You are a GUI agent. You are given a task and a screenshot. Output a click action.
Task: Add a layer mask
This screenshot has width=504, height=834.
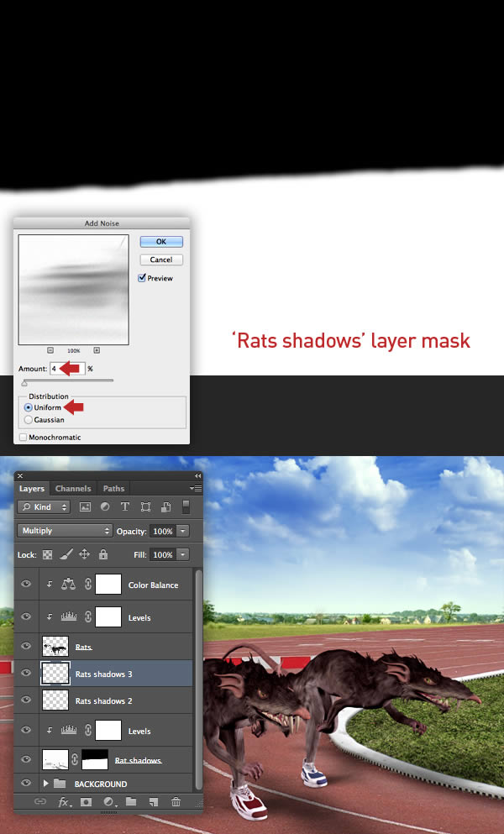tap(86, 801)
